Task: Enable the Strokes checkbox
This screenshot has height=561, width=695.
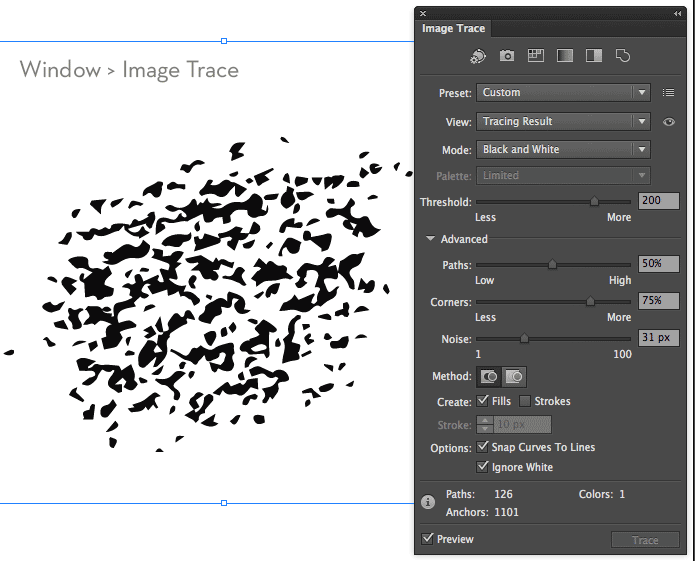Action: pos(525,401)
